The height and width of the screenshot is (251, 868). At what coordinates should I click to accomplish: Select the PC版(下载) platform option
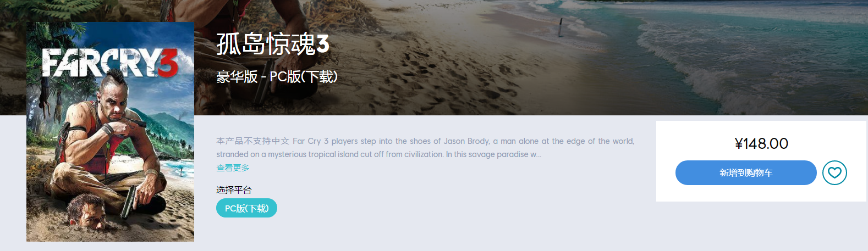(x=246, y=208)
